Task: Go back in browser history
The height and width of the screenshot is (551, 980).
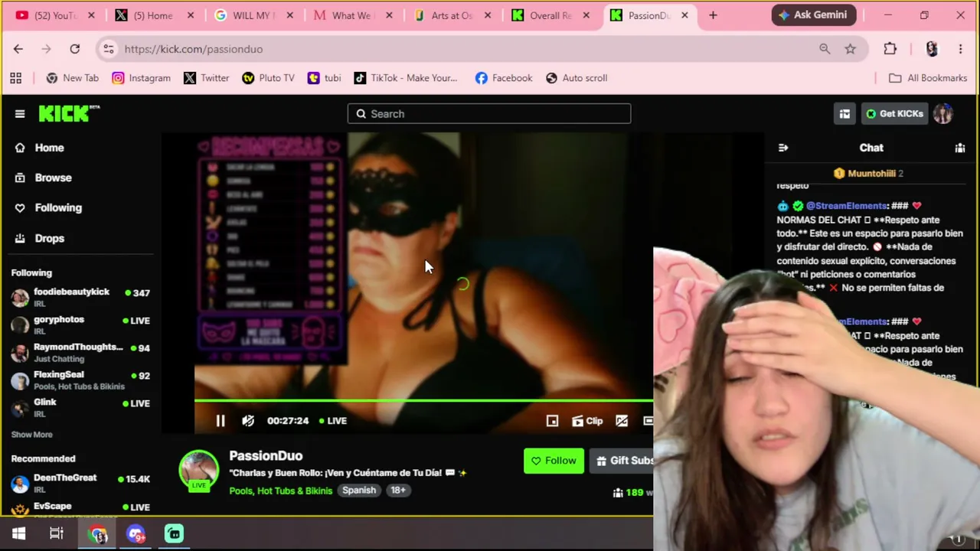Action: [18, 49]
